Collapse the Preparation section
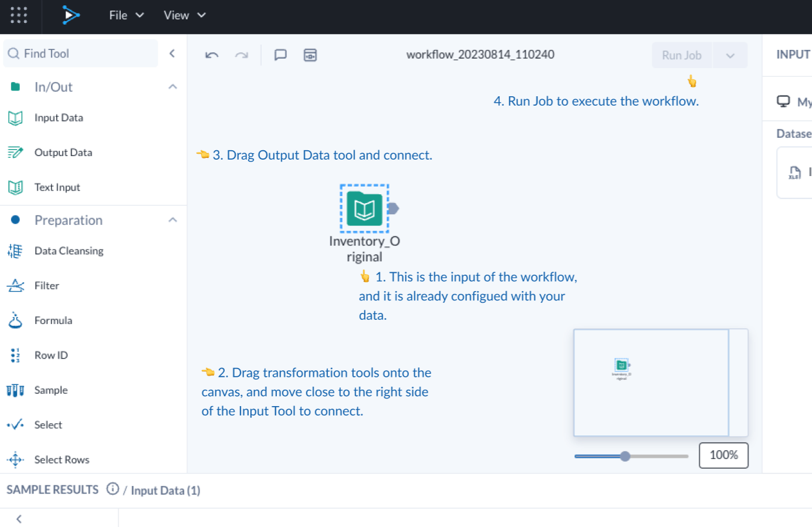812x527 pixels. [x=172, y=220]
